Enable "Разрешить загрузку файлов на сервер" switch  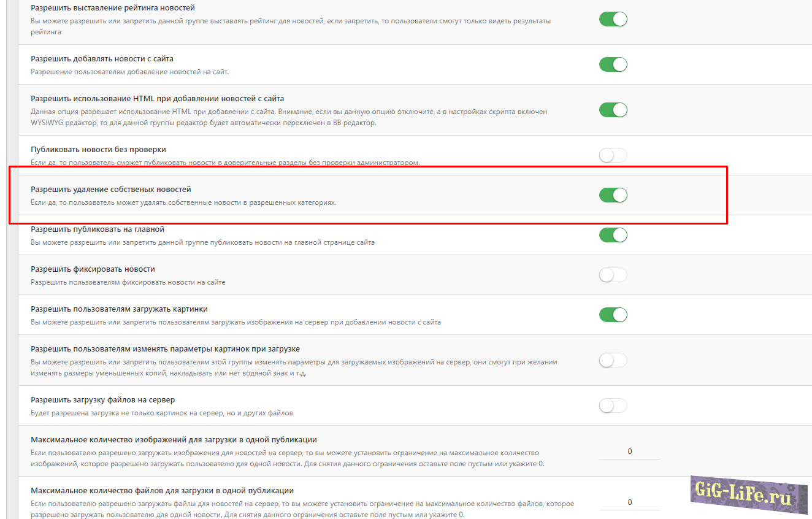pyautogui.click(x=613, y=406)
